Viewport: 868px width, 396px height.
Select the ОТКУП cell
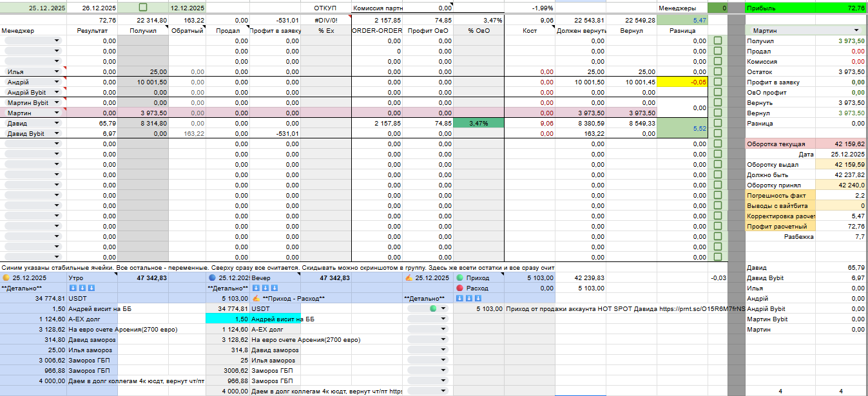[325, 8]
